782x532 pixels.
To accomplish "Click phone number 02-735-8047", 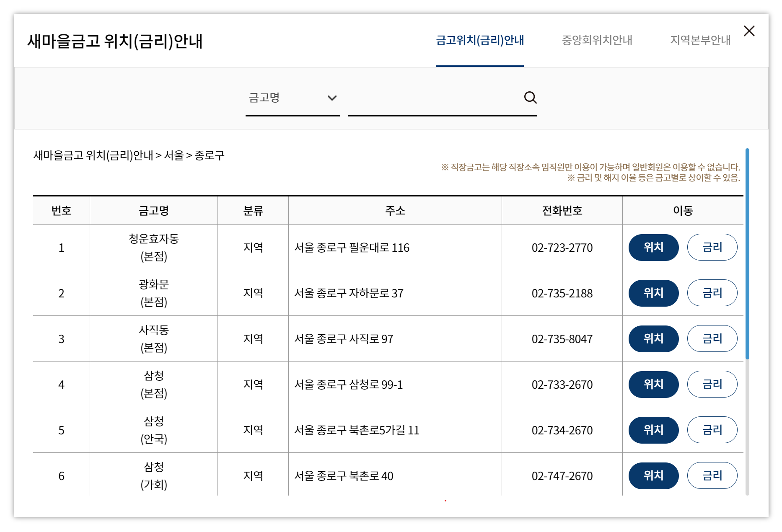I will pos(562,339).
